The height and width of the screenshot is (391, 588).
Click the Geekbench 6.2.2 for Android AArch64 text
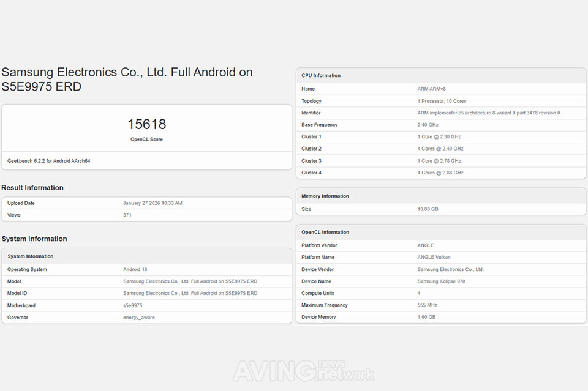(48, 161)
